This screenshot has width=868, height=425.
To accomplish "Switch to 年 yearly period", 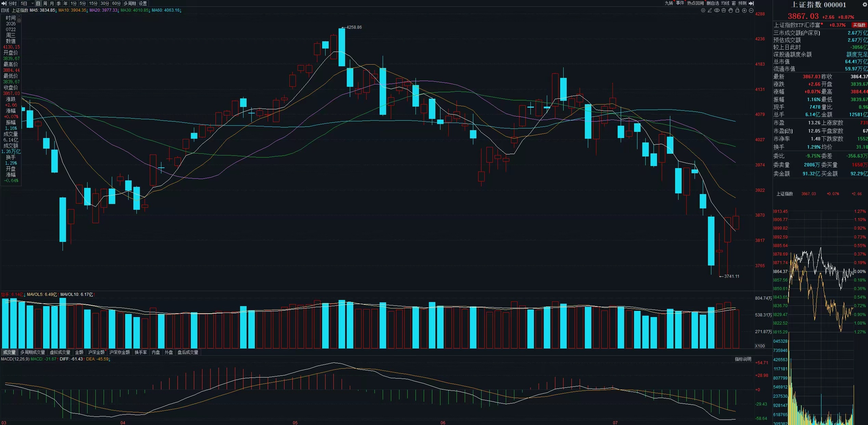I will pos(65,3).
